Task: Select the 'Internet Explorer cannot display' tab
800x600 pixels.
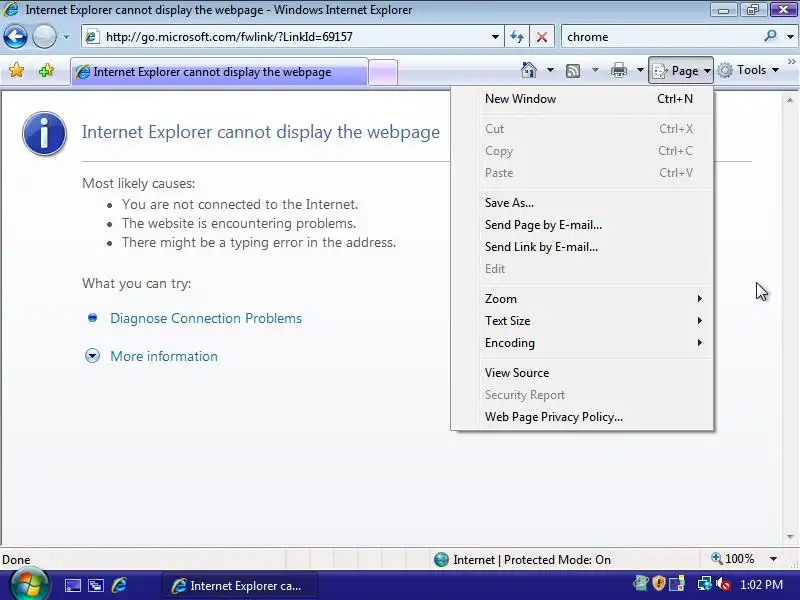Action: (219, 72)
